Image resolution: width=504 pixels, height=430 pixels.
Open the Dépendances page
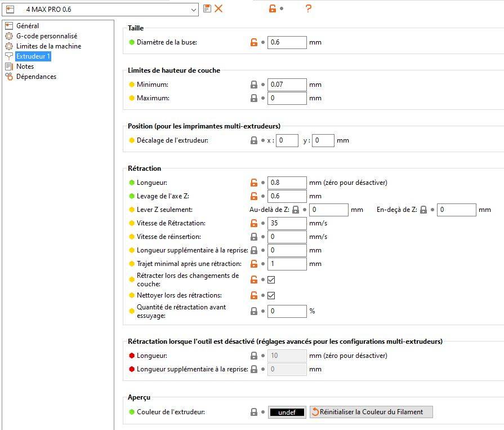pos(36,77)
